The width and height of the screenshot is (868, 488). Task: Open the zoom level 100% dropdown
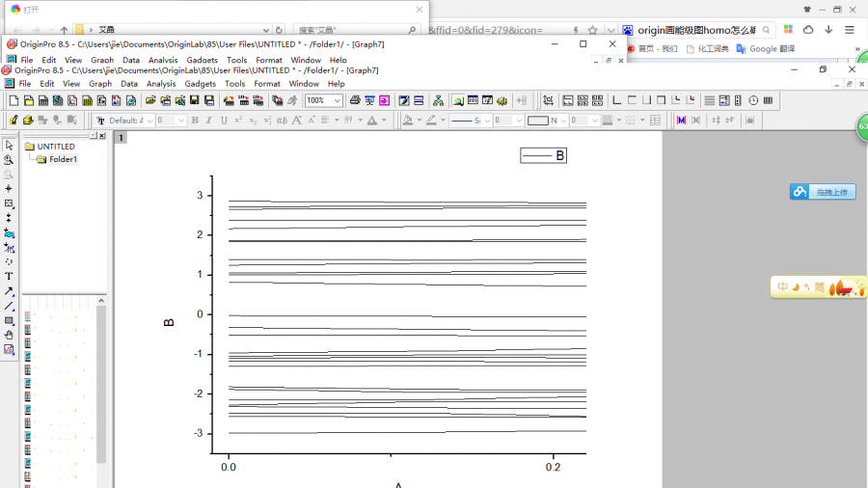coord(338,100)
